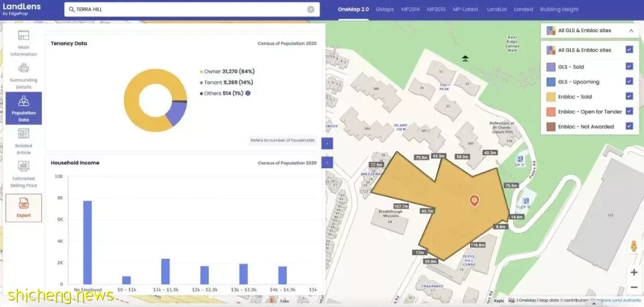Open Estimated Selling Price section
This screenshot has width=644, height=307.
23,174
